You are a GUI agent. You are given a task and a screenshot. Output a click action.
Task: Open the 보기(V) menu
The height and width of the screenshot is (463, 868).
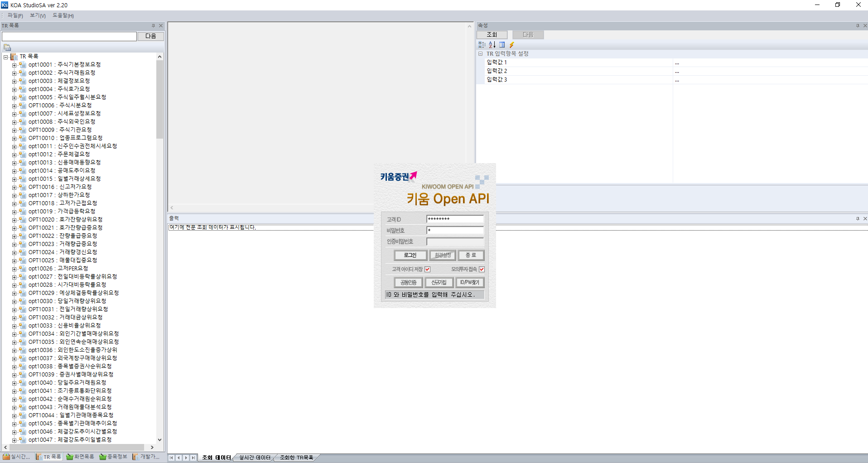pyautogui.click(x=38, y=15)
